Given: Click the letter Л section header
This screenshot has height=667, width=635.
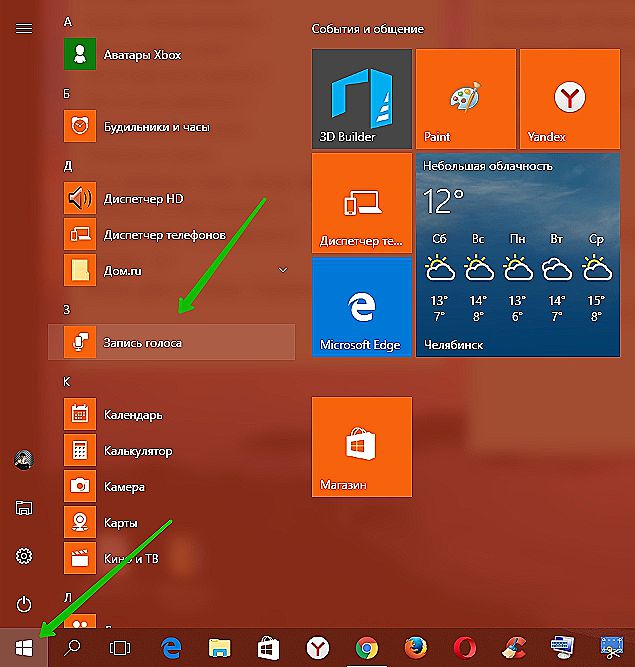Looking at the screenshot, I should click(68, 597).
